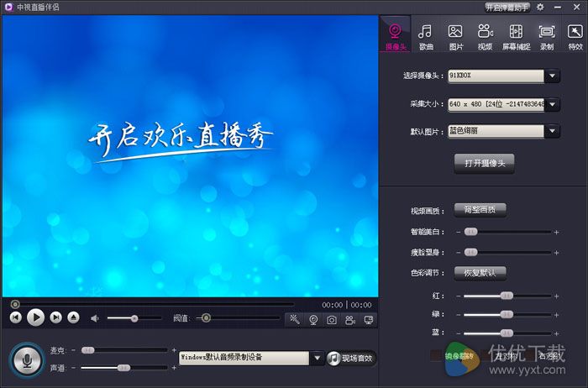Click the next track button
The height and width of the screenshot is (388, 588).
pos(56,317)
